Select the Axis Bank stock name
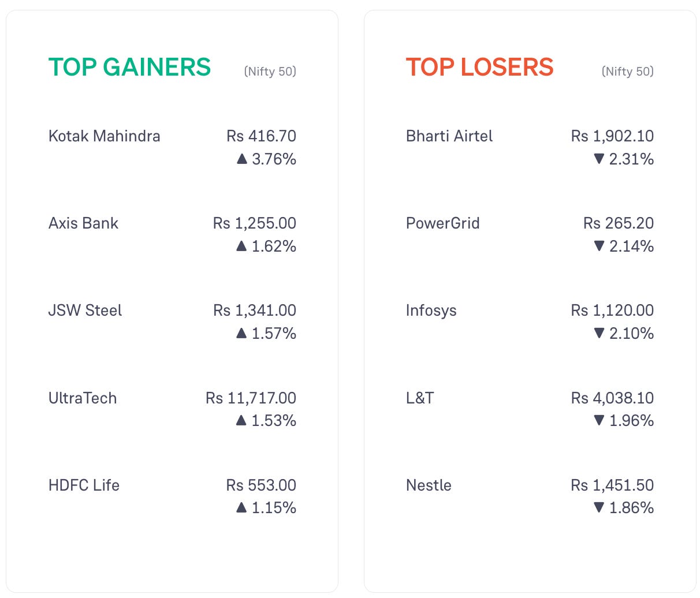Screen dimensions: 700x598 83,223
